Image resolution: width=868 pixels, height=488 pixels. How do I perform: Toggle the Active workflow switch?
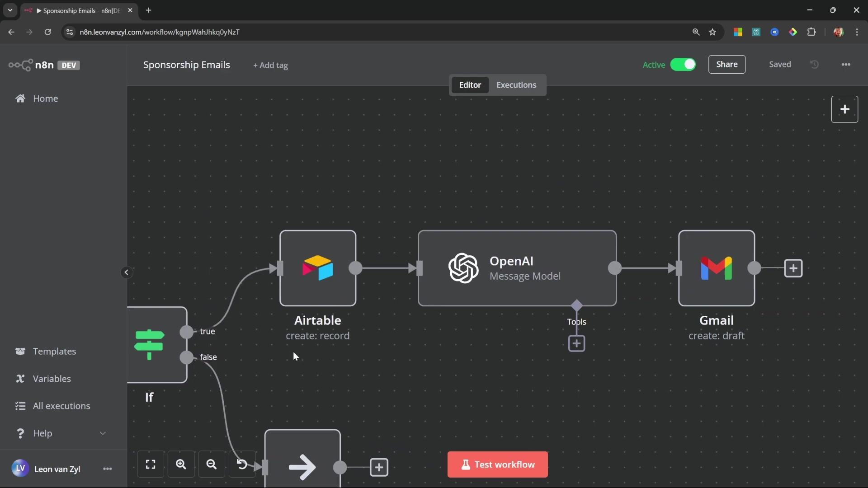tap(683, 65)
